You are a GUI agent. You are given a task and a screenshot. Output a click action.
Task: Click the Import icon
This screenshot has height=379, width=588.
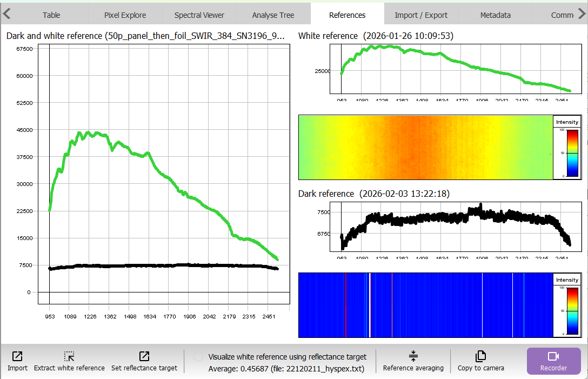(17, 356)
